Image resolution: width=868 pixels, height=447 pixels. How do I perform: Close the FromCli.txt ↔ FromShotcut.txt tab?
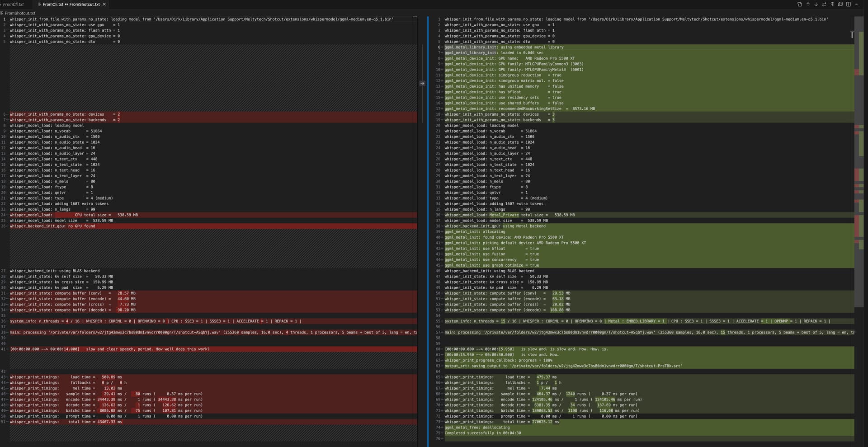click(x=104, y=4)
